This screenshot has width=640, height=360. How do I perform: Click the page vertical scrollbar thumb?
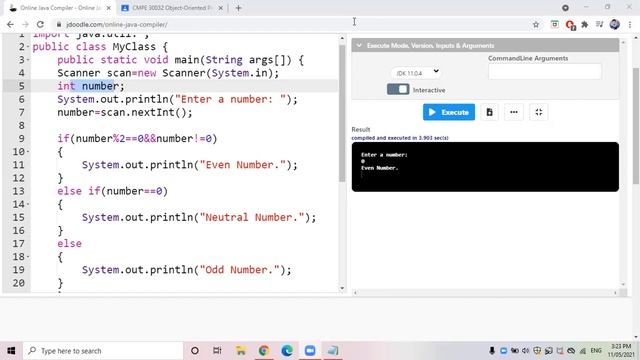636,126
